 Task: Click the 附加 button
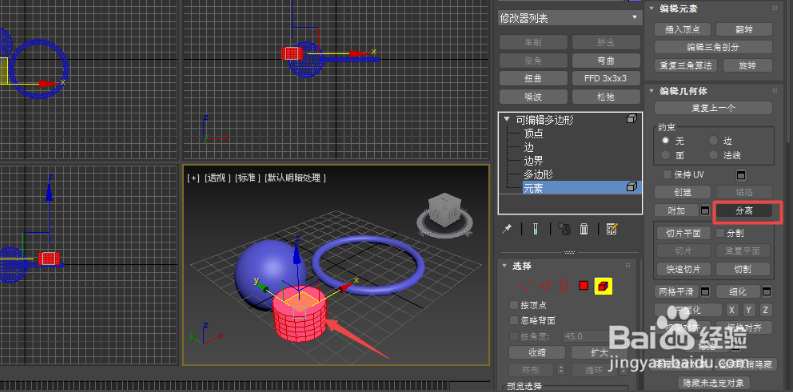point(676,210)
